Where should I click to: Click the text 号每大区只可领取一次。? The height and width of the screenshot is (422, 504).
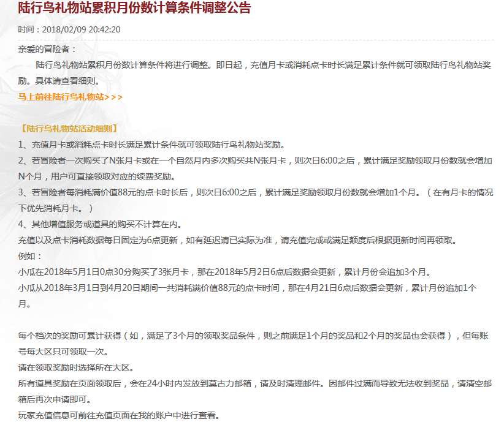[x=64, y=352]
